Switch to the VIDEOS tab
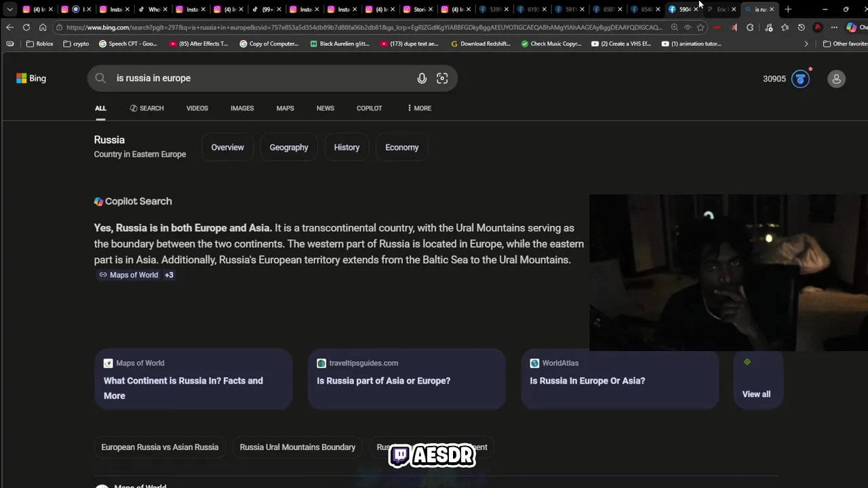This screenshot has width=868, height=488. pyautogui.click(x=197, y=108)
